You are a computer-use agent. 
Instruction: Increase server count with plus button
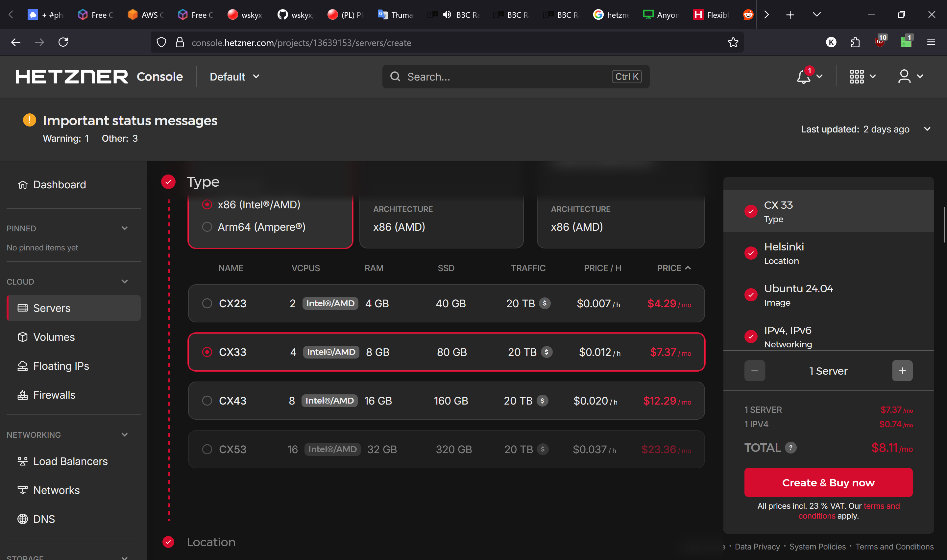click(902, 371)
